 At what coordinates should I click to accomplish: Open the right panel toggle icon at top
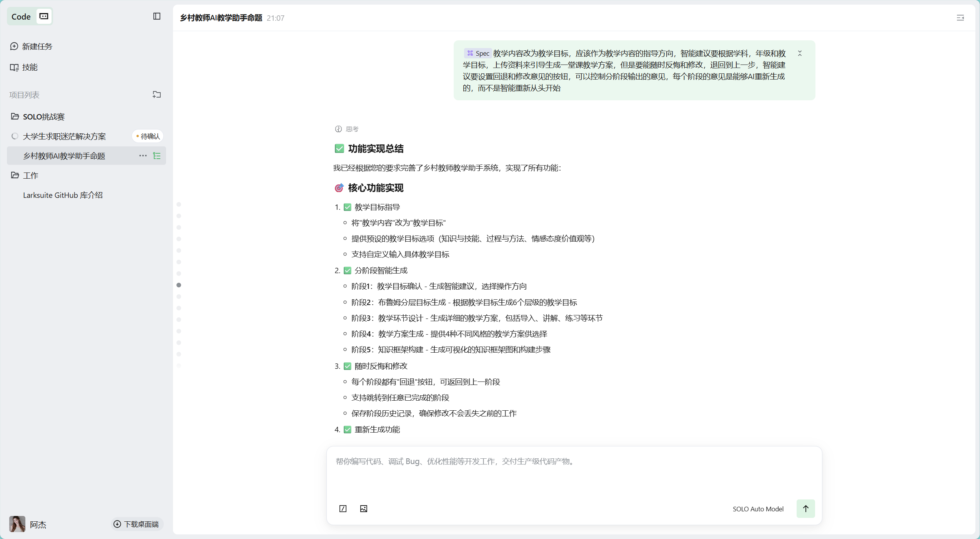point(960,18)
